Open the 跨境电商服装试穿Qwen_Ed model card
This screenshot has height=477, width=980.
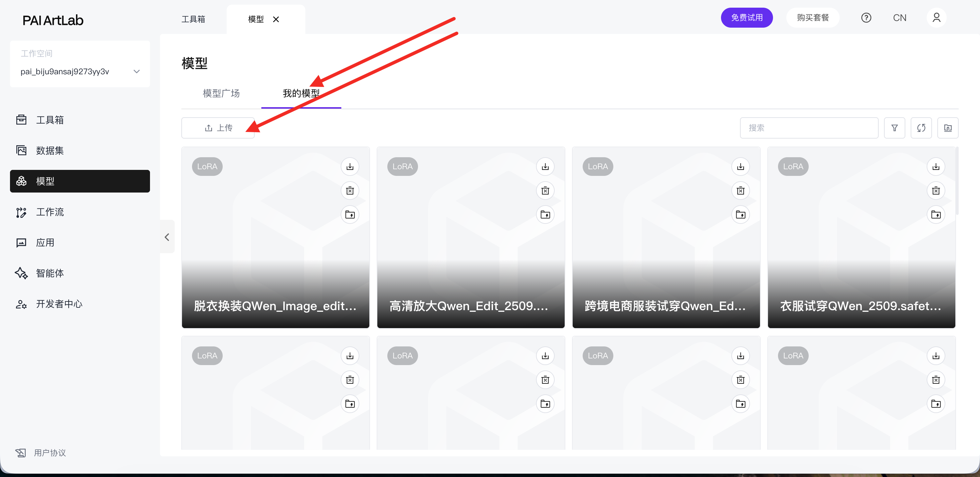pyautogui.click(x=666, y=237)
